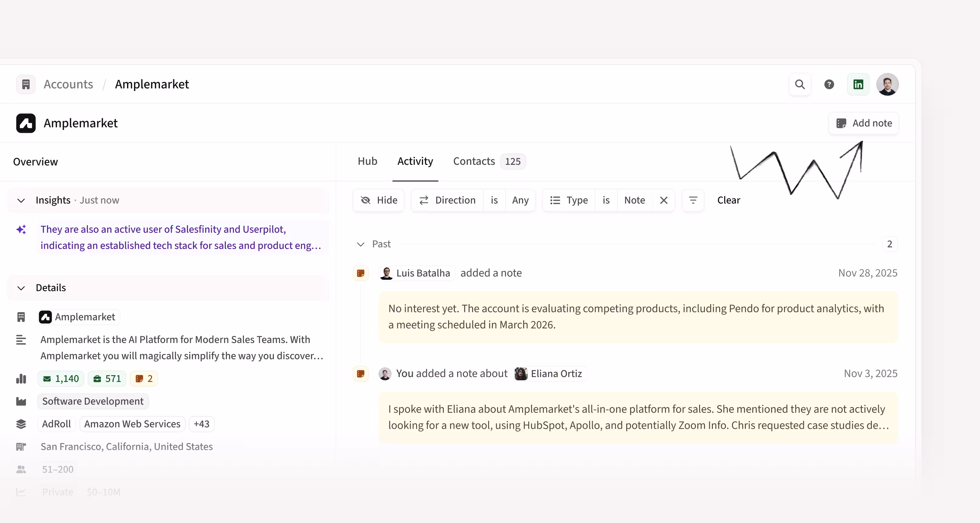Click the search magnifier icon
This screenshot has width=980, height=523.
pos(800,84)
